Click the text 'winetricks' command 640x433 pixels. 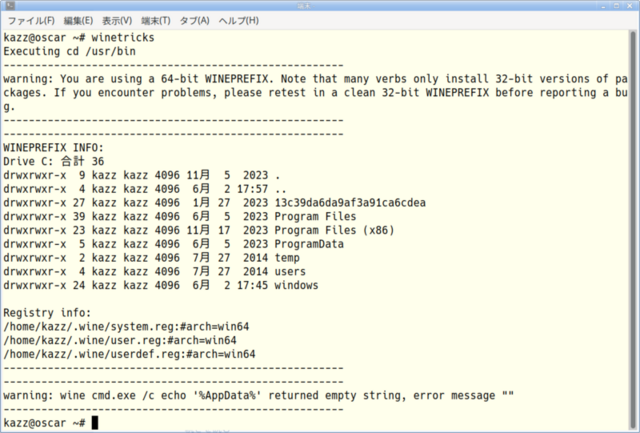pyautogui.click(x=123, y=38)
